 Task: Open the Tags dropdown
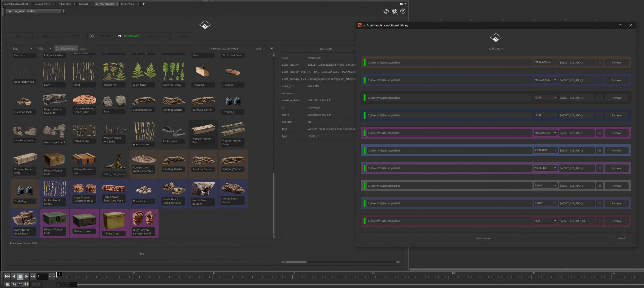pos(22,49)
